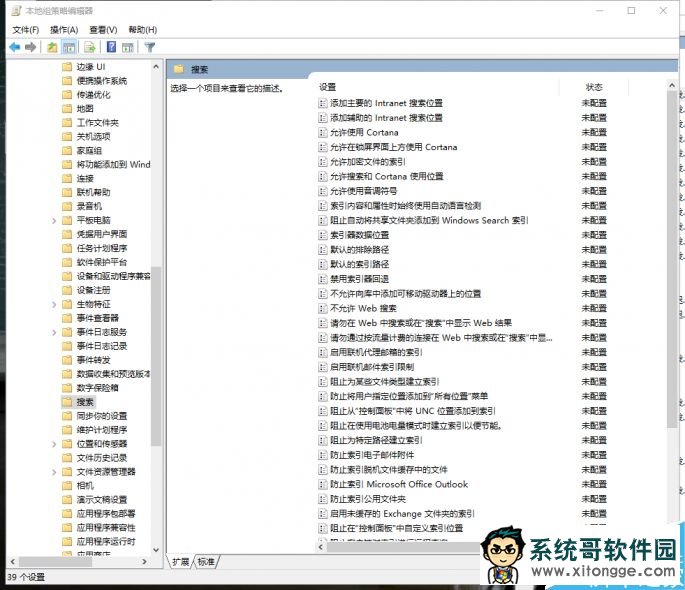Click the Forward arrow toolbar icon

coord(31,47)
